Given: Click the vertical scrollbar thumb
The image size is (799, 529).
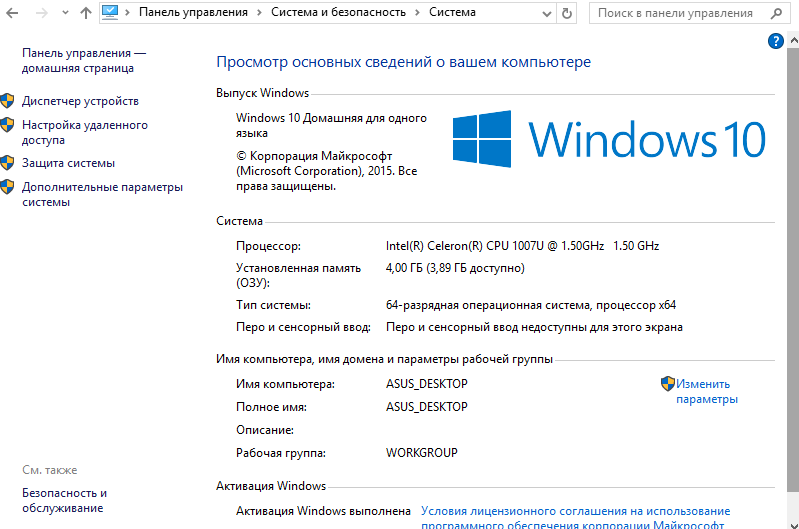Looking at the screenshot, I should coord(793,270).
